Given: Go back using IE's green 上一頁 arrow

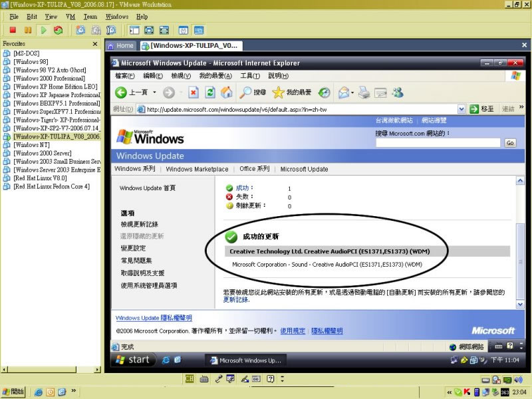Looking at the screenshot, I should click(121, 92).
